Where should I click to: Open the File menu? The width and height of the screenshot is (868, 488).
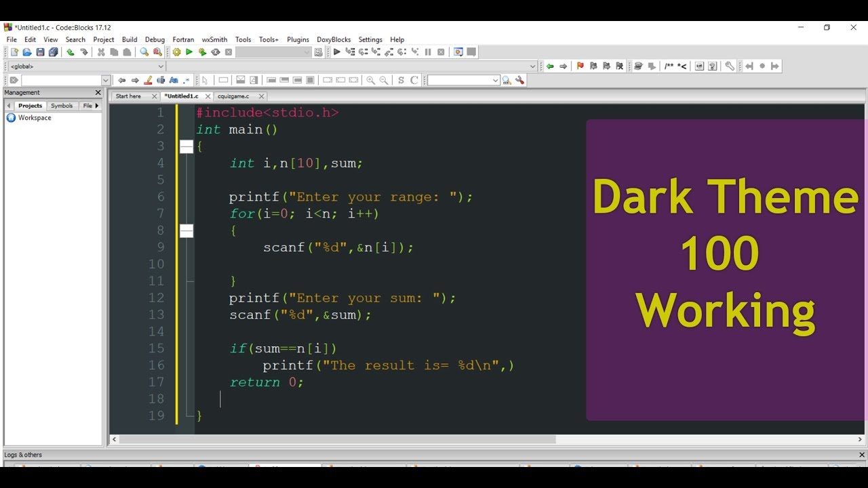[12, 39]
